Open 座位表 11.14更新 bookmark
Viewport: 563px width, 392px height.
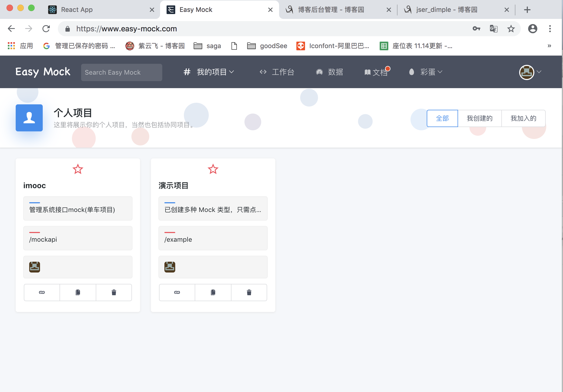tap(416, 46)
